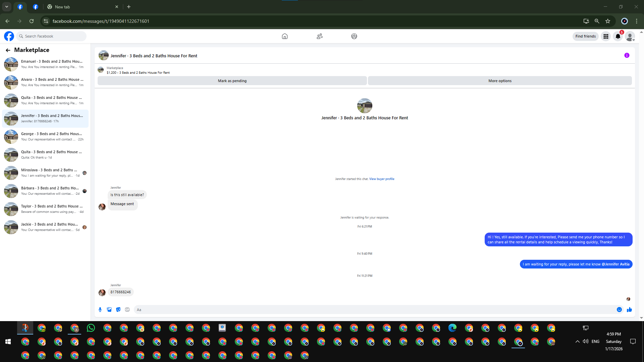The height and width of the screenshot is (362, 644).
Task: Open the Facebook apps grid menu
Action: [606, 36]
